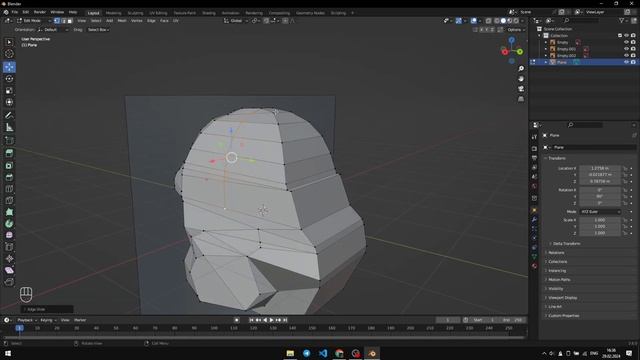Image resolution: width=640 pixels, height=360 pixels.
Task: Open the Vertex menu in viewport header
Action: [136, 20]
